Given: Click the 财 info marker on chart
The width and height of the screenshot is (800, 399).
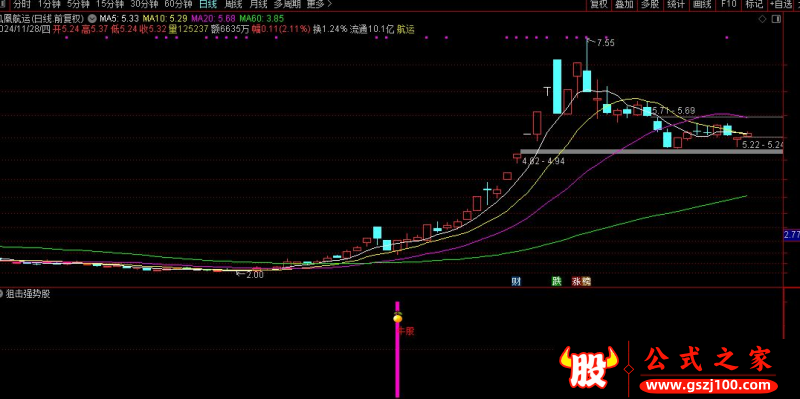Looking at the screenshot, I should [x=516, y=281].
